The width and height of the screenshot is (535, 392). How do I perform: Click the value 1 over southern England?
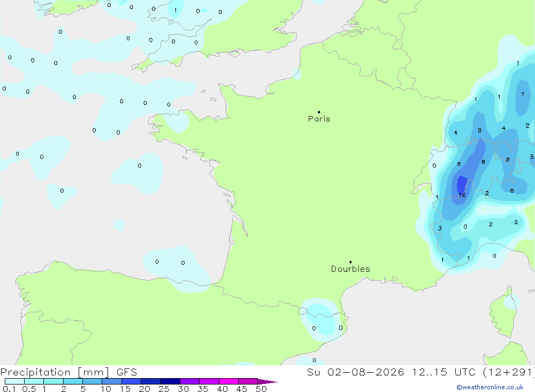click(175, 10)
